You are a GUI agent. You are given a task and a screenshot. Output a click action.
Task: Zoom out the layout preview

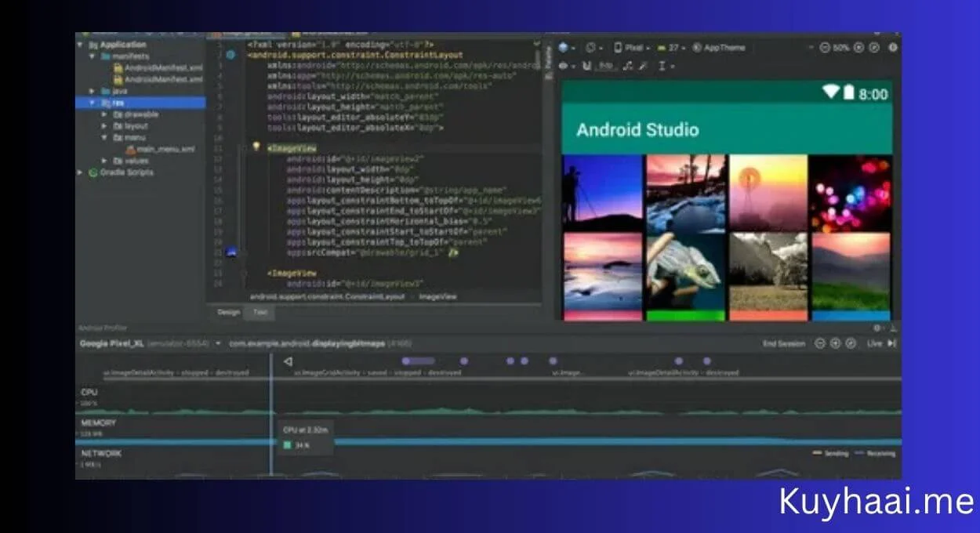point(825,48)
